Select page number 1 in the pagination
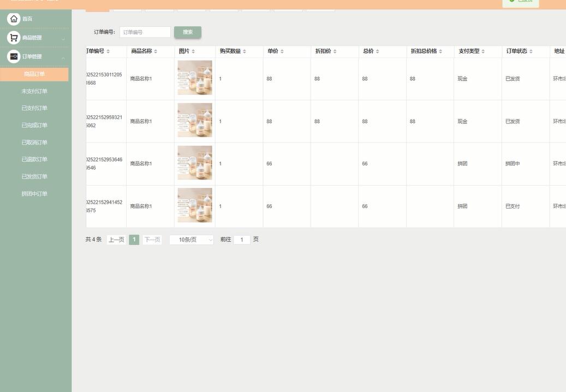This screenshot has height=392, width=566. 134,240
